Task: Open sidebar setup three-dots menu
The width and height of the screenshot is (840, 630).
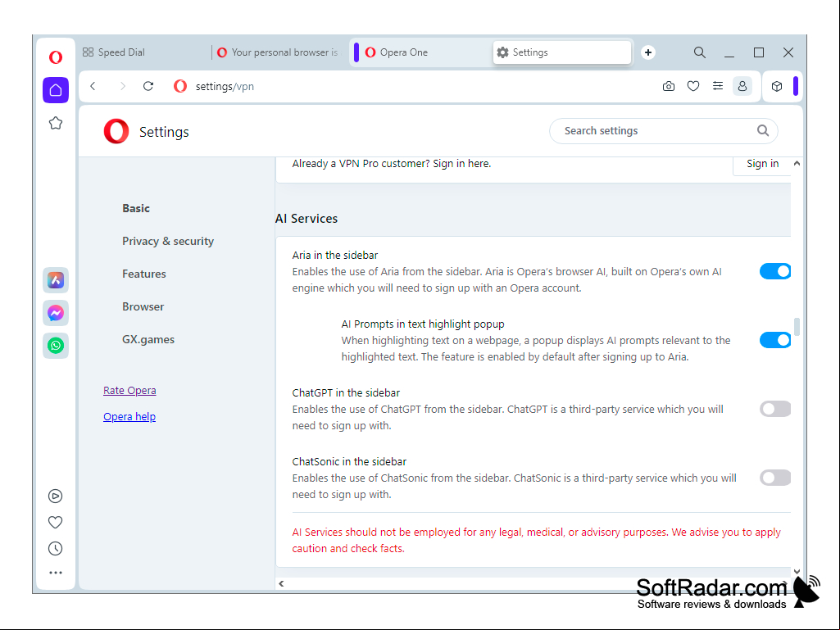Action: (55, 573)
